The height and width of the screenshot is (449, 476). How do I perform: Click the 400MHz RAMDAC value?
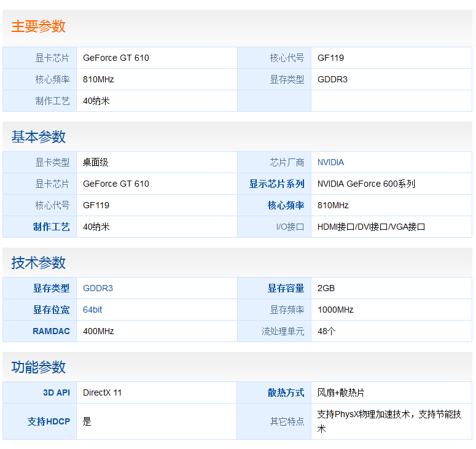[98, 331]
